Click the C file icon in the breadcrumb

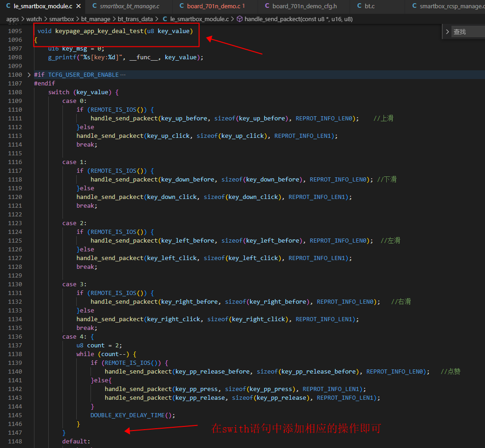coord(165,19)
